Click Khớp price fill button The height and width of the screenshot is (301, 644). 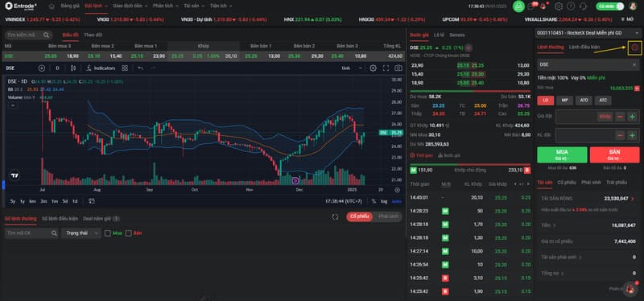605,117
